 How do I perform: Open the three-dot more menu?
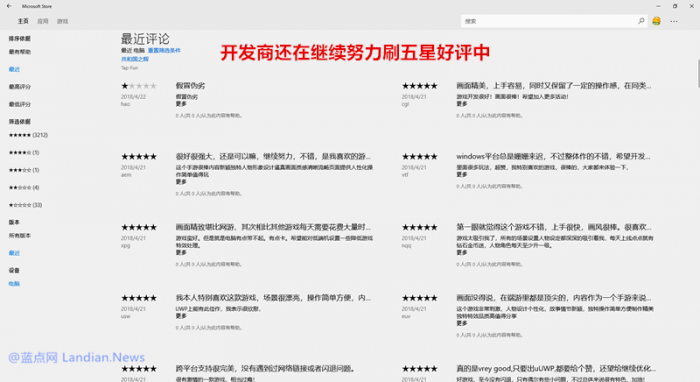tap(674, 21)
